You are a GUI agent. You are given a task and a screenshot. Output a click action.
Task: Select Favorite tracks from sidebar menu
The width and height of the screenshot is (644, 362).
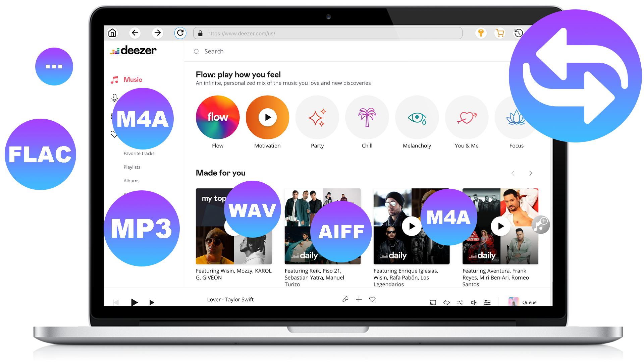139,154
